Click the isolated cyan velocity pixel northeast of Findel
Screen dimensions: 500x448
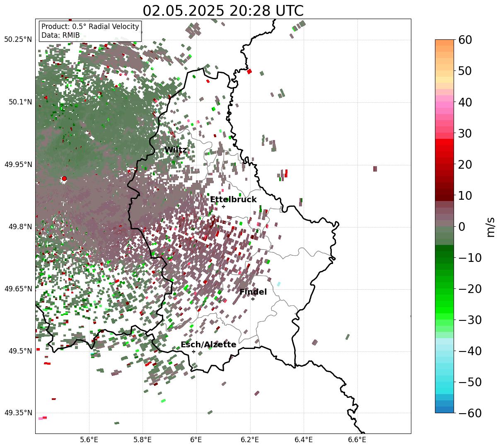pos(278,284)
